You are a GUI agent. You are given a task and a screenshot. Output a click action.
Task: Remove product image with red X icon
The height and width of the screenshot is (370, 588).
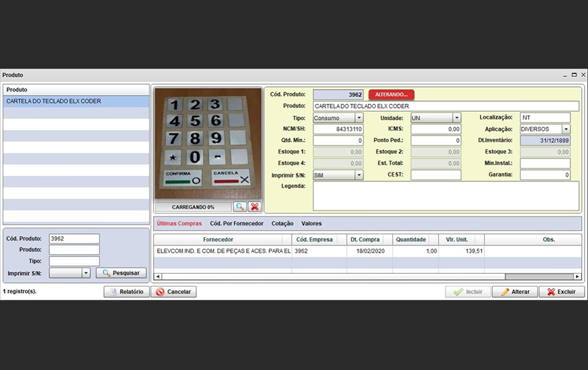tap(255, 206)
